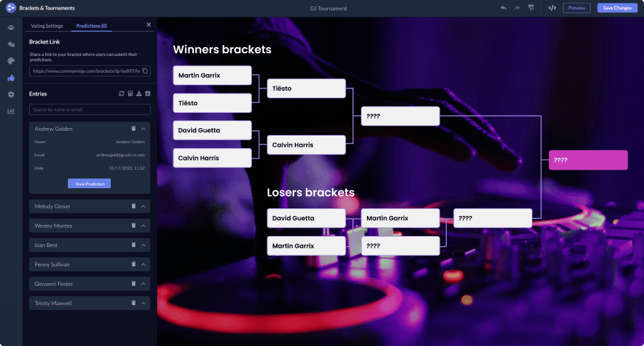
Task: Click David Guetta in winners first round
Action: [x=213, y=130]
